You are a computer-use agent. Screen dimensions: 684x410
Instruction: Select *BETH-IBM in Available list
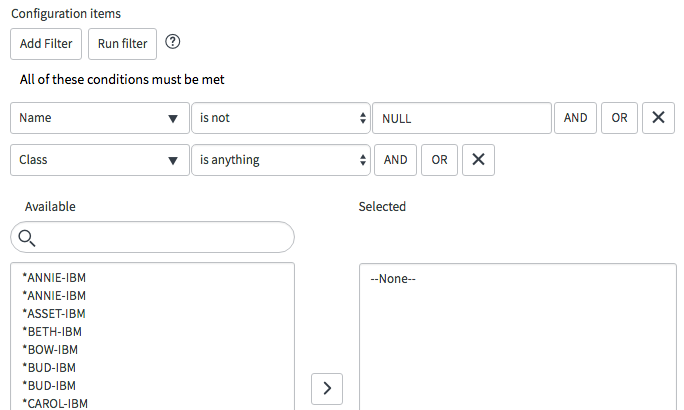pyautogui.click(x=51, y=332)
